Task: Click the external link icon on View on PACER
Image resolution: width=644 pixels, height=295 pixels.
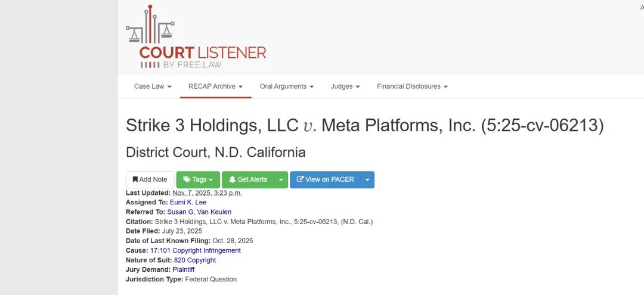Action: click(x=300, y=179)
